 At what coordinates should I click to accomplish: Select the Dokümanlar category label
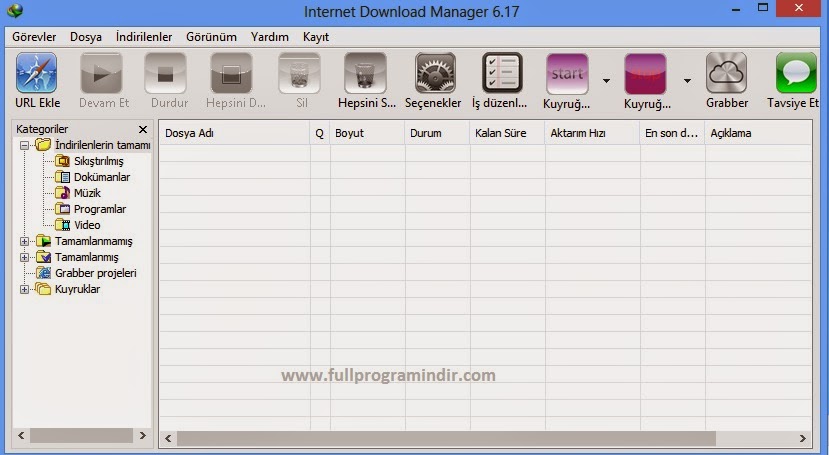(x=102, y=177)
